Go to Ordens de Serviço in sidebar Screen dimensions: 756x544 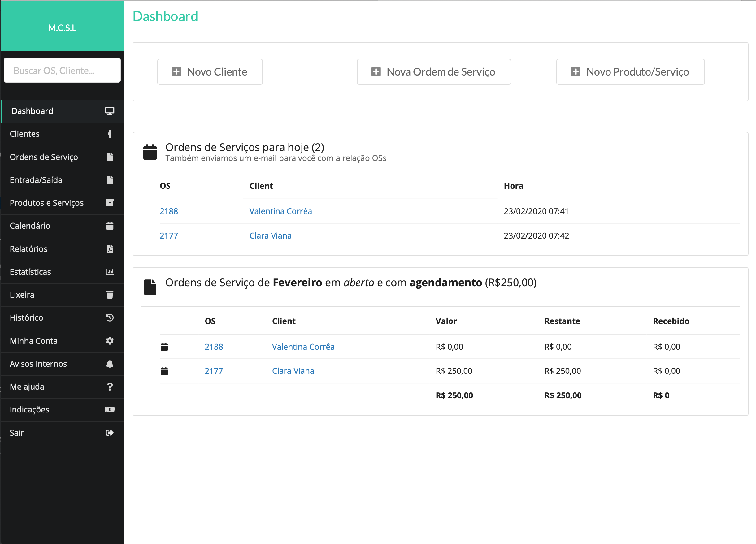point(62,157)
